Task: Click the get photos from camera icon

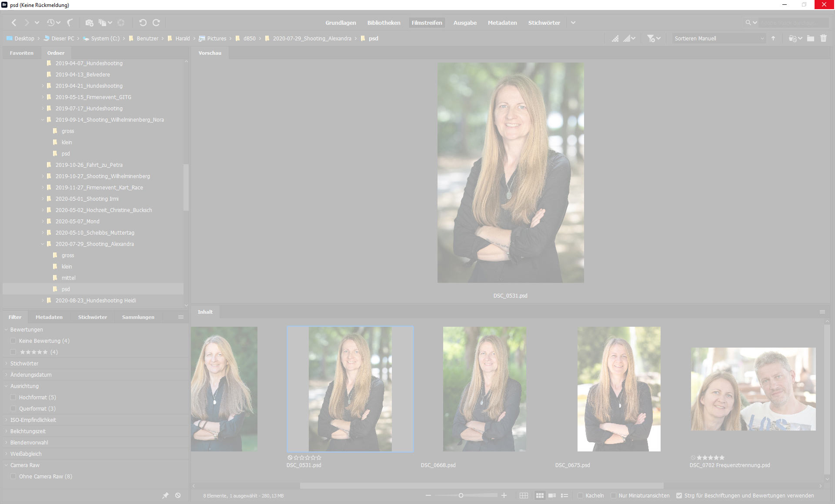Action: tap(89, 23)
